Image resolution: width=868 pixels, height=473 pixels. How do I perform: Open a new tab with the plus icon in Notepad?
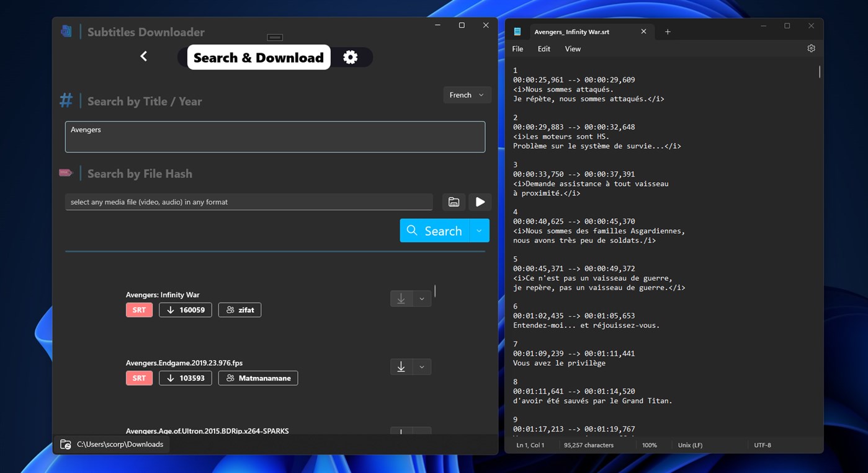coord(668,31)
